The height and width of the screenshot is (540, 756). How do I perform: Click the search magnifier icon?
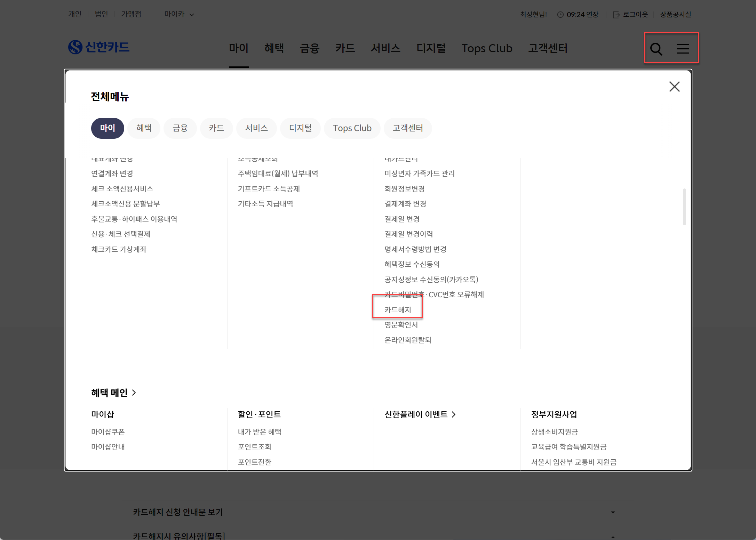point(656,49)
